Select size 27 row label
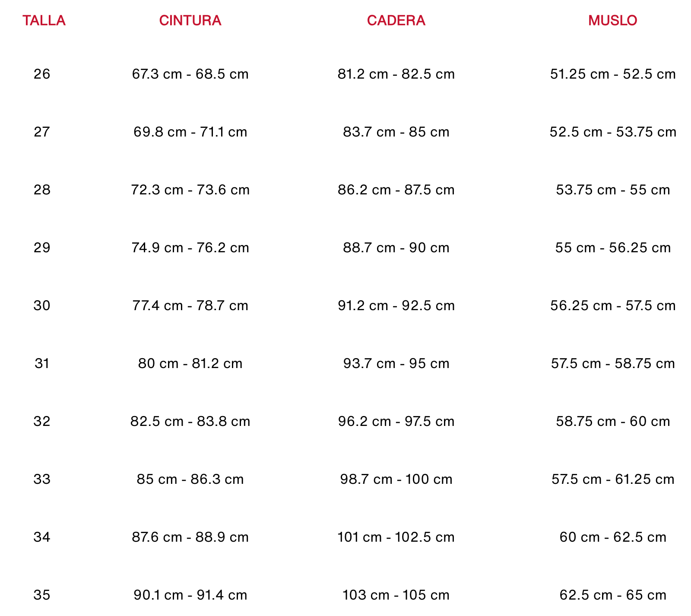Image resolution: width=691 pixels, height=616 pixels. 42,132
